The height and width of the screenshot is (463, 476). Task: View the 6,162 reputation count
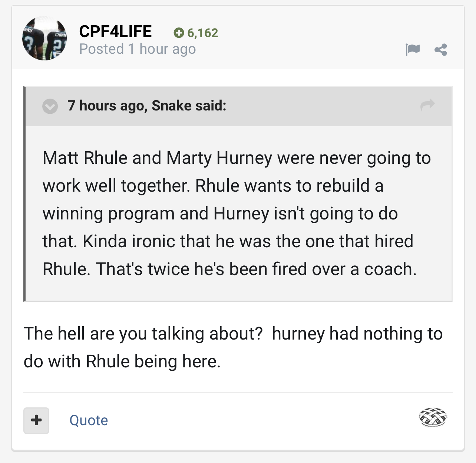tap(203, 33)
